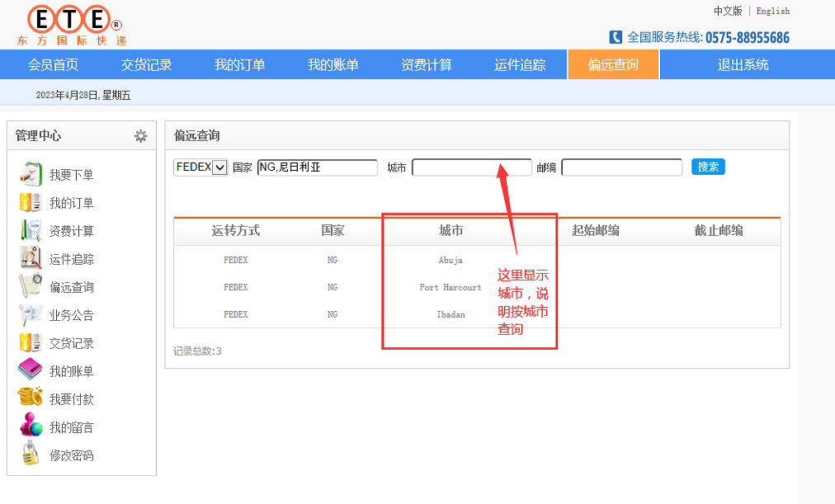Click the 偏远查询 map icon in sidebar
Viewport: 835px width, 504px height.
click(31, 285)
